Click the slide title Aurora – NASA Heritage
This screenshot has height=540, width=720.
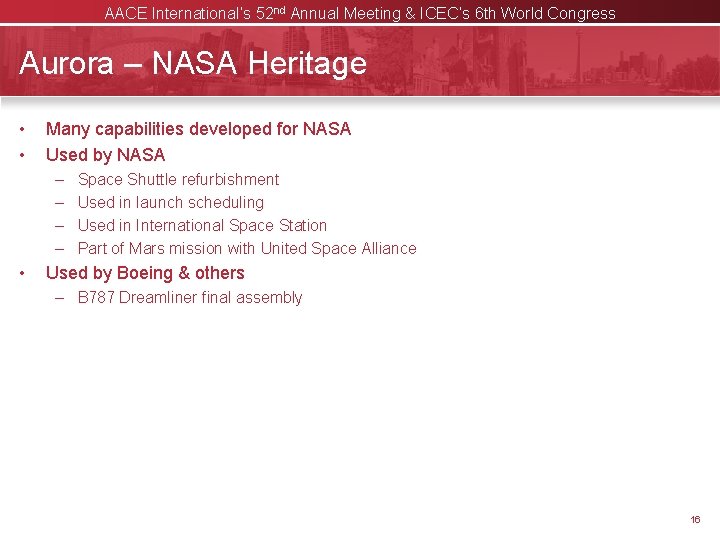pos(193,63)
